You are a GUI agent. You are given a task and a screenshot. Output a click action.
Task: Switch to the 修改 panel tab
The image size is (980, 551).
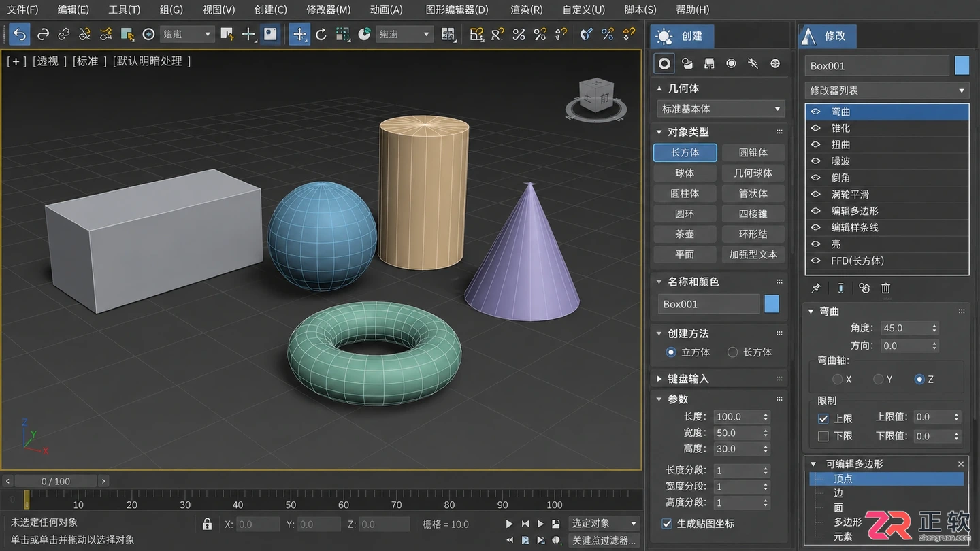tap(827, 36)
